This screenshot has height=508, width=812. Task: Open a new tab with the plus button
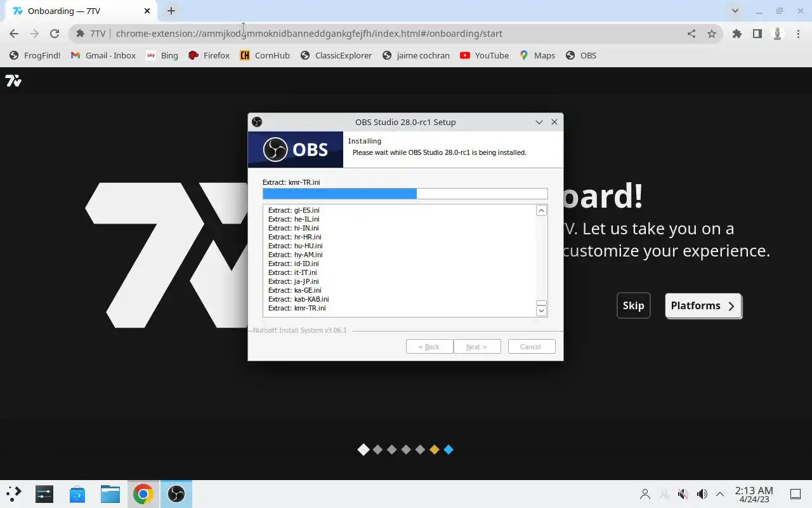(171, 11)
